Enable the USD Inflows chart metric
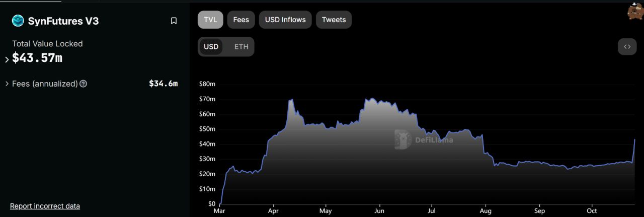The image size is (644, 217). coord(285,20)
